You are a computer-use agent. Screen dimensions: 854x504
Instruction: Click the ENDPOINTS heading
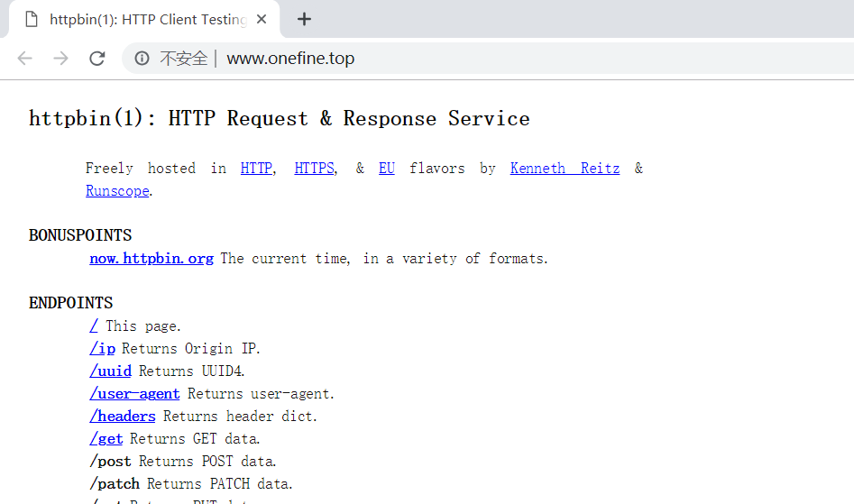(x=71, y=303)
